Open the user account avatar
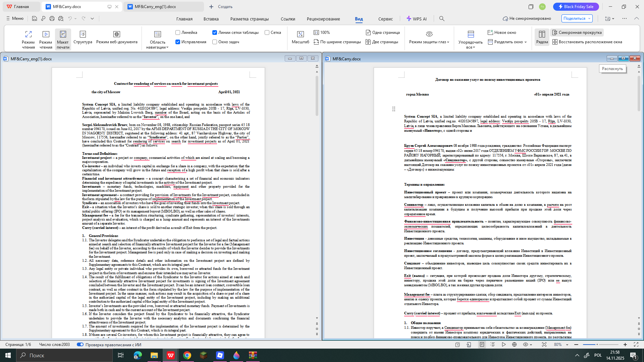The width and height of the screenshot is (644, 362). point(542,7)
